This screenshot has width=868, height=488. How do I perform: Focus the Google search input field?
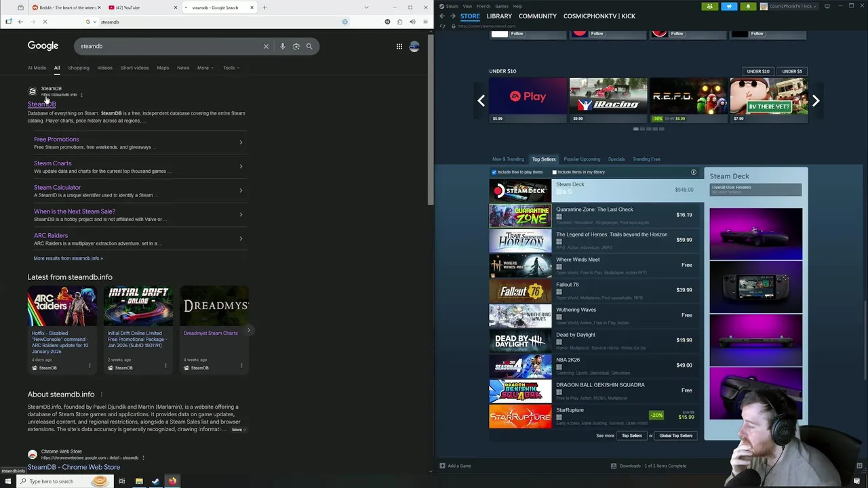170,46
